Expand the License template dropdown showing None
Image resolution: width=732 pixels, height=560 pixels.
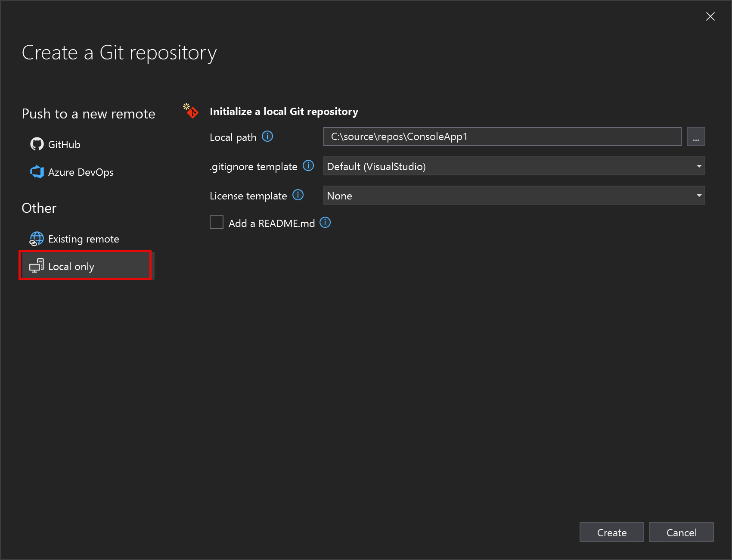(x=699, y=195)
